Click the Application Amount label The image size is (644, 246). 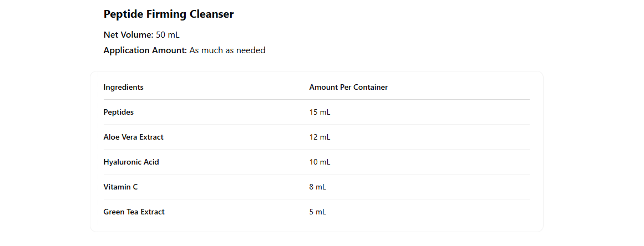[145, 50]
